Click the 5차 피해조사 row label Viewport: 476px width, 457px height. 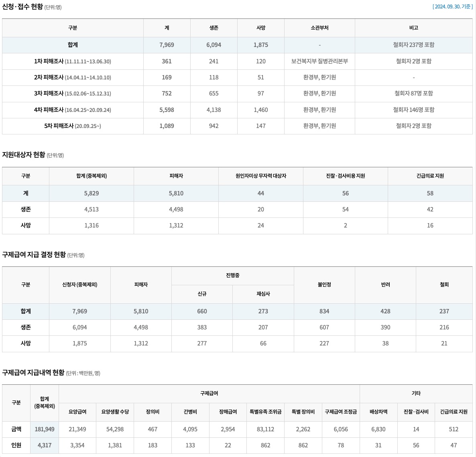[73, 126]
